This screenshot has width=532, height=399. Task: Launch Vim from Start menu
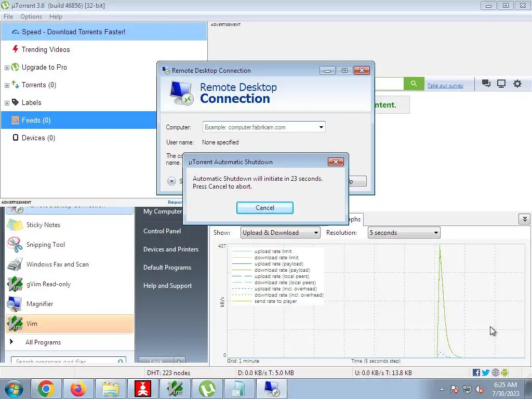tap(70, 324)
